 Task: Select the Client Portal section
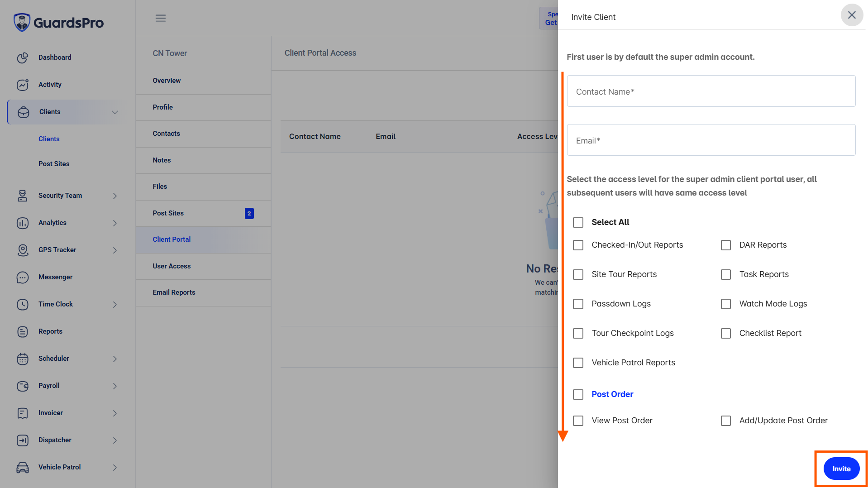click(203, 239)
